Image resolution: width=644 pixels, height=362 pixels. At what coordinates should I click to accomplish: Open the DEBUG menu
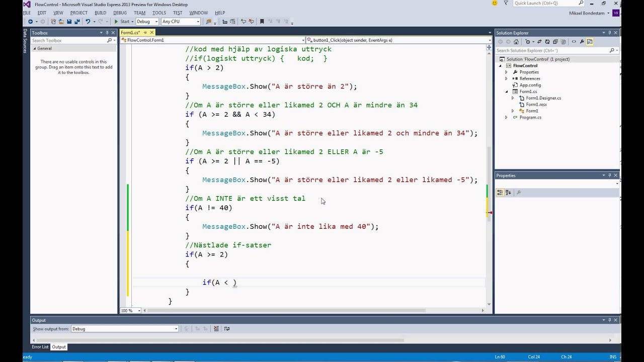pos(120,13)
